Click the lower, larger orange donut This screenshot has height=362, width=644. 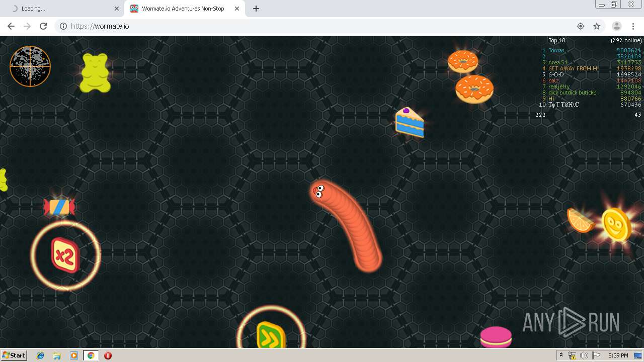[x=474, y=89]
